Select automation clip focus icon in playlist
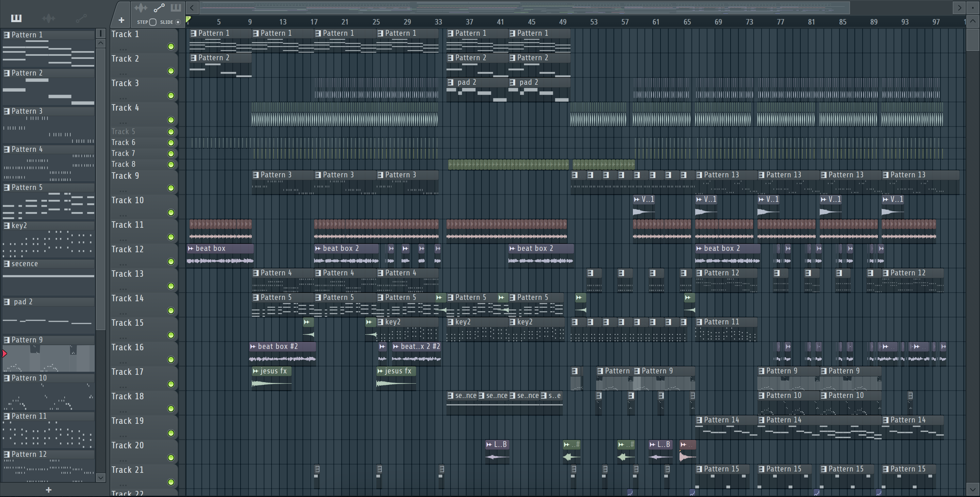Screen dimensions: 980x497 [x=159, y=7]
